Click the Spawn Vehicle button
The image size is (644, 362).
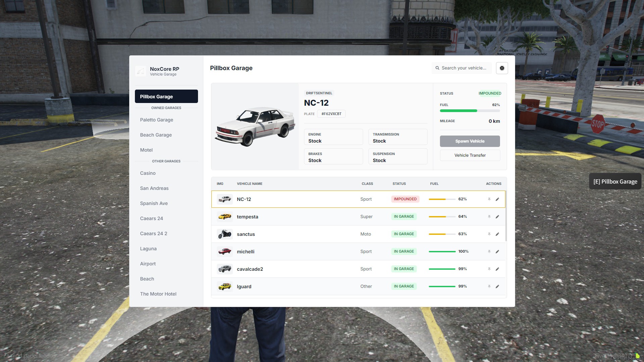pos(470,141)
